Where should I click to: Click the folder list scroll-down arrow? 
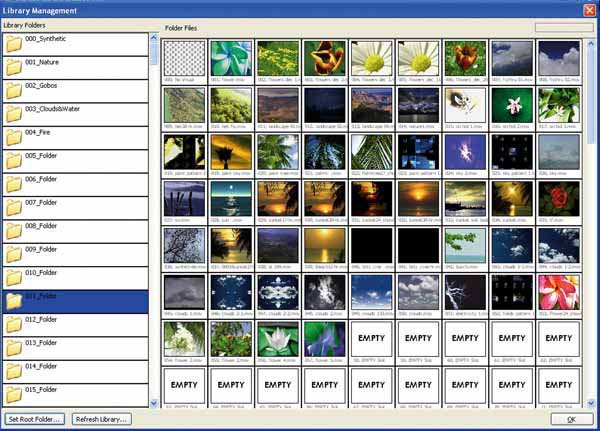point(154,403)
